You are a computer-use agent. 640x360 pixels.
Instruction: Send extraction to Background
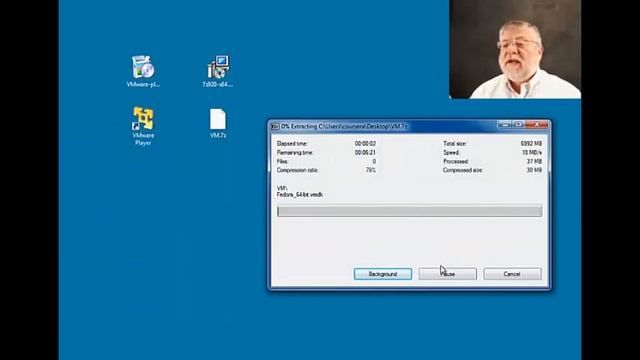383,274
